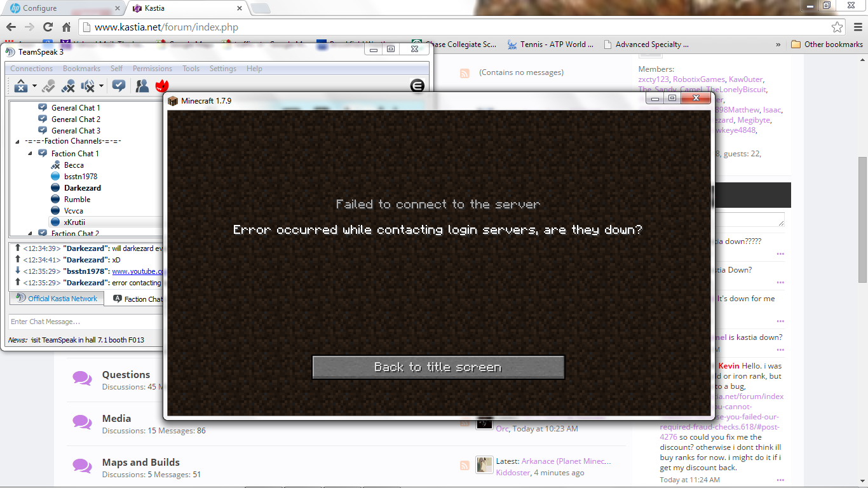Reload the Kastia forum page
Image resolution: width=868 pixels, height=488 pixels.
tap(48, 27)
